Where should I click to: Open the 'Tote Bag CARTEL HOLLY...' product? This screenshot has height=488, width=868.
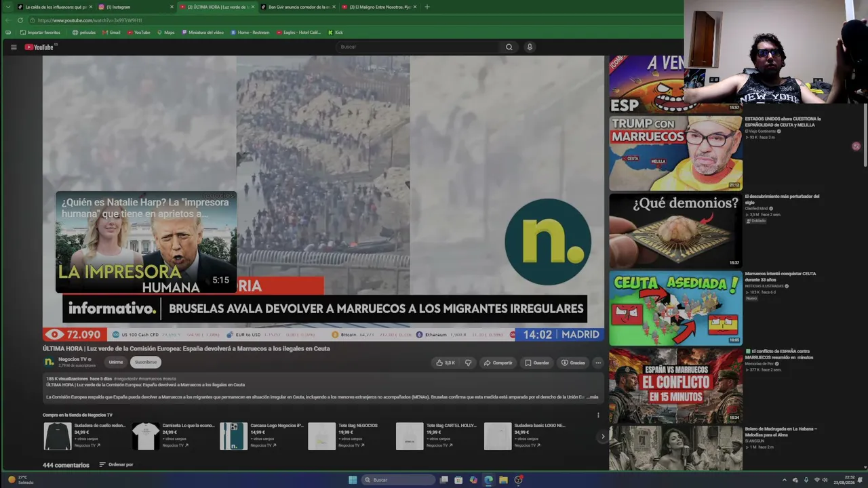pos(437,436)
